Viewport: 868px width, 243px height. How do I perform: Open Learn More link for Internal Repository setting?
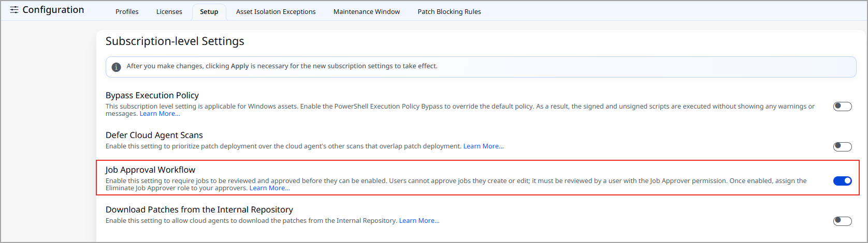click(x=419, y=221)
